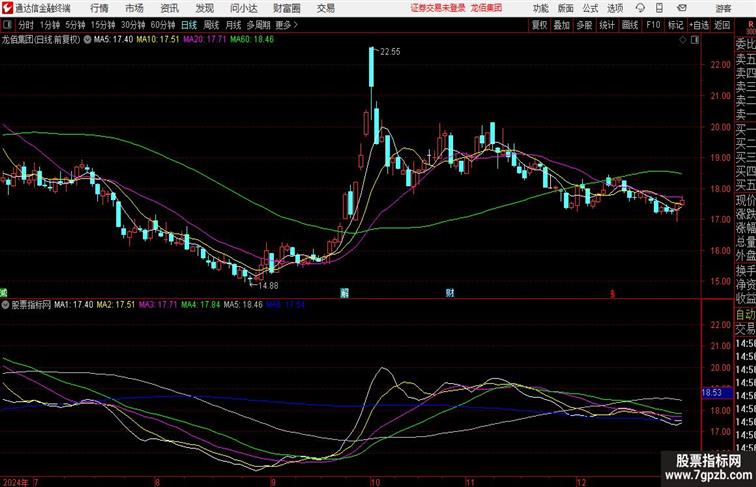Click the 14.88 low price label
The image size is (756, 487).
coord(268,285)
